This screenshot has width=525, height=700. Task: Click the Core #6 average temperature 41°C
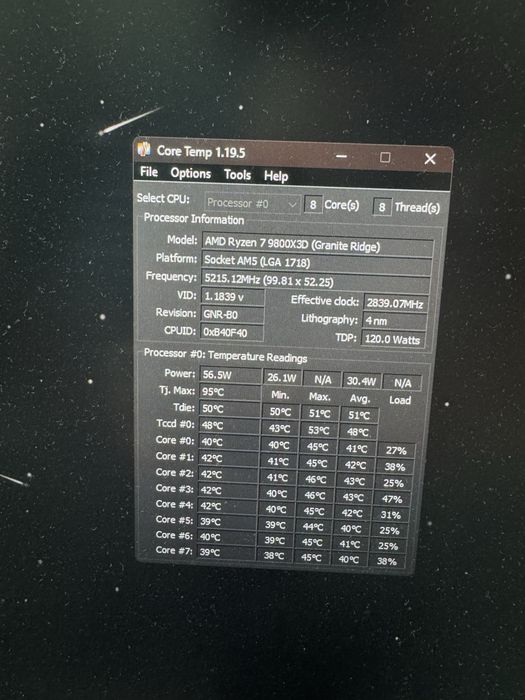350,544
